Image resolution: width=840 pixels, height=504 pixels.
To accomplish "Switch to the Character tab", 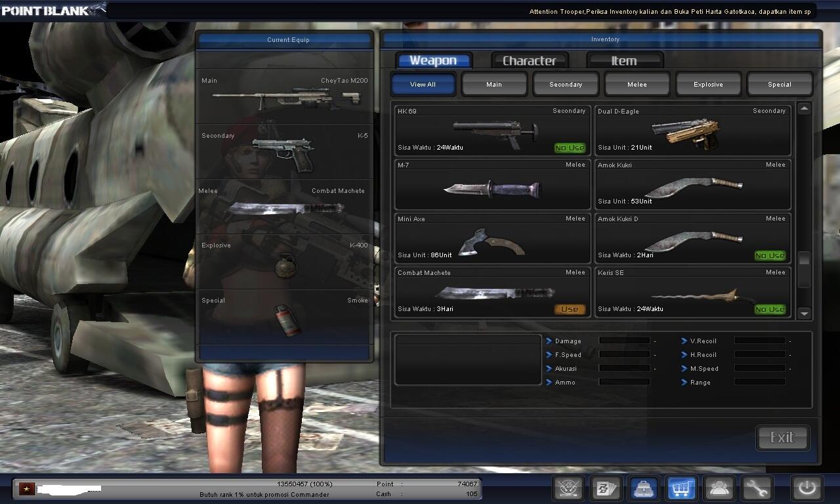I will tap(530, 60).
